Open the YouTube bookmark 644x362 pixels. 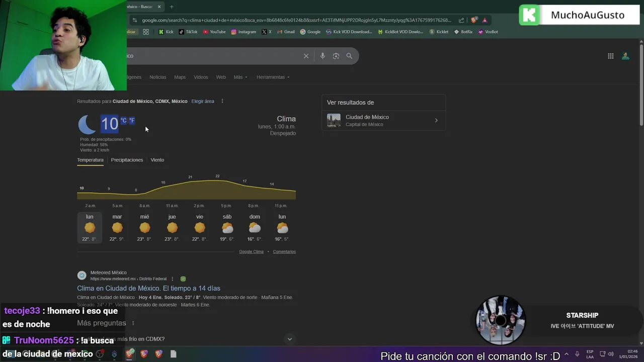pyautogui.click(x=214, y=32)
